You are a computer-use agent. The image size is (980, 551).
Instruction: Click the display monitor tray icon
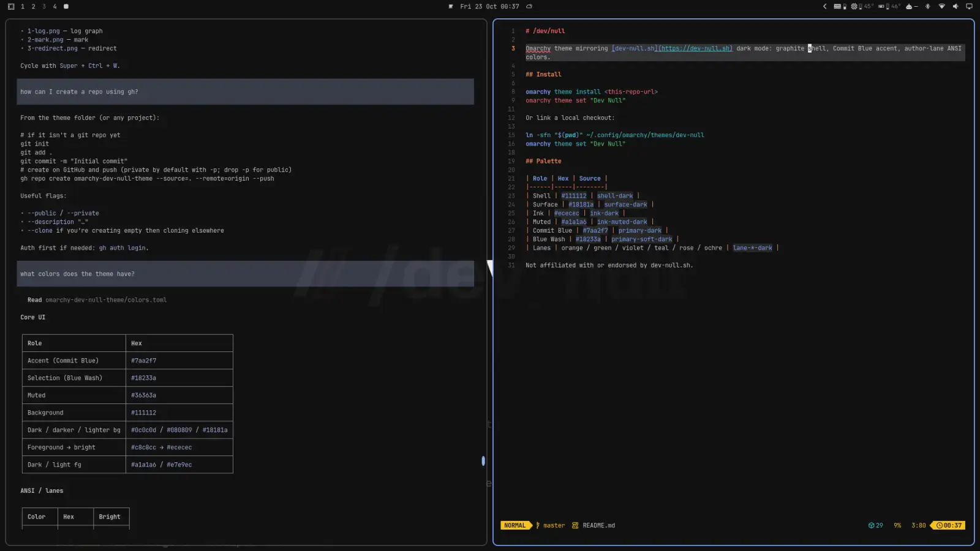pos(969,6)
